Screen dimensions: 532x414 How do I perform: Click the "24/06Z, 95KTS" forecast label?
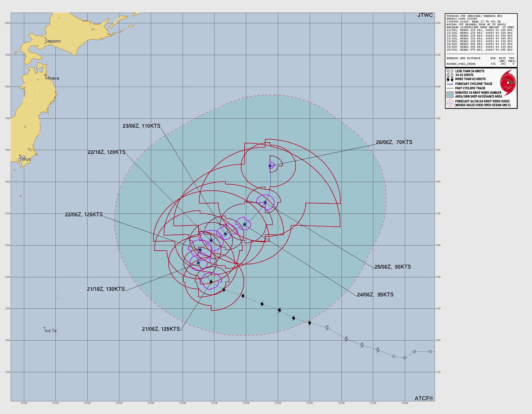click(375, 295)
